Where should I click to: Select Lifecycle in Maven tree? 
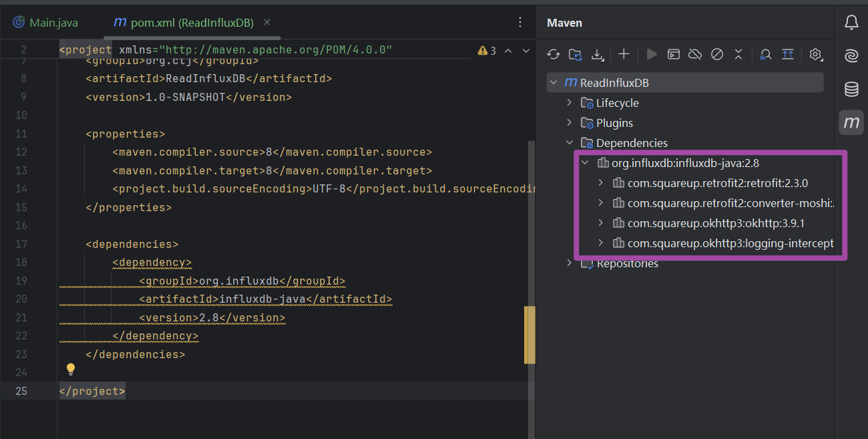pos(685,103)
